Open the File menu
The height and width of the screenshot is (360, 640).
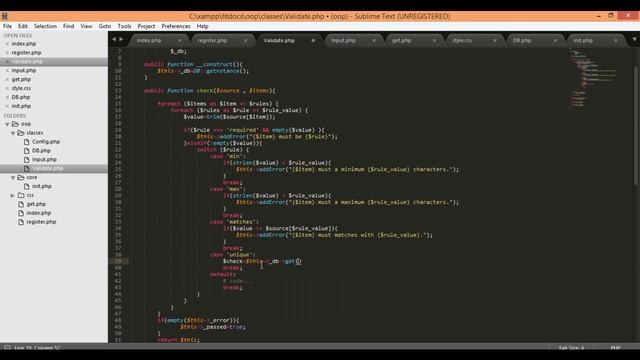[7, 26]
